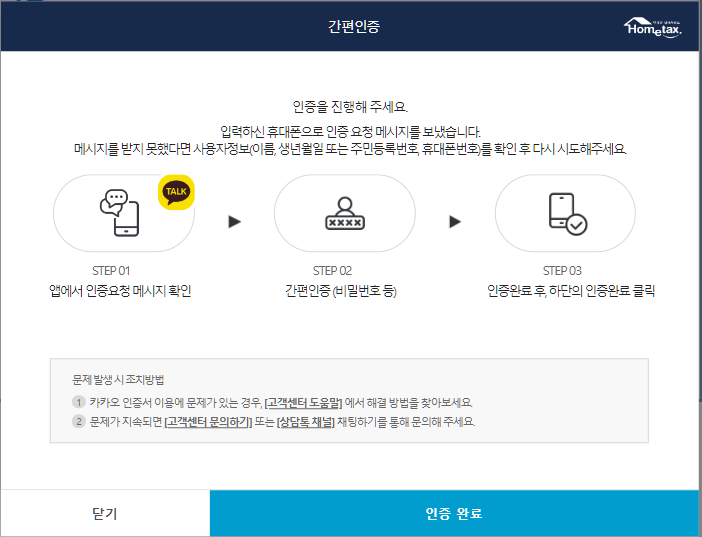Click the password user icon for STEP 02
Viewport: 702px width, 537px height.
[345, 213]
